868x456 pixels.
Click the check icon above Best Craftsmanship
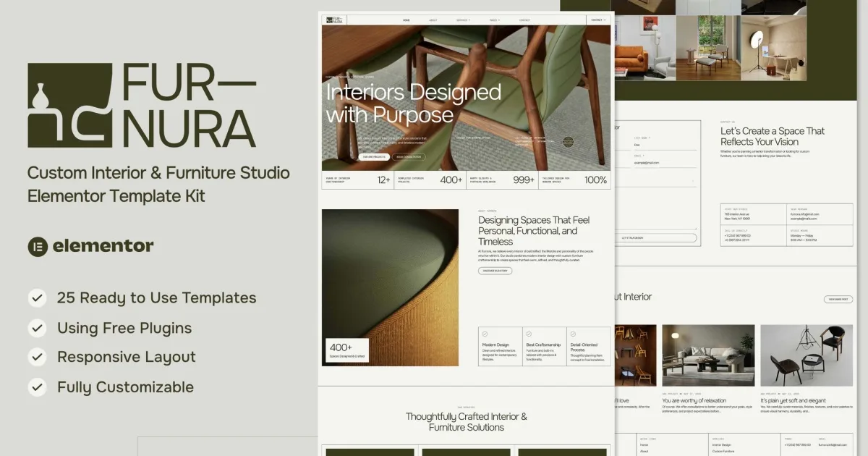(528, 334)
